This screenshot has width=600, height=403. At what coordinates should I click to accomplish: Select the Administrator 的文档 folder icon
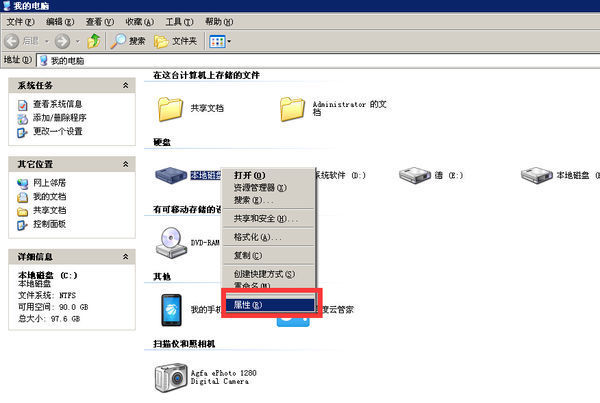click(292, 109)
